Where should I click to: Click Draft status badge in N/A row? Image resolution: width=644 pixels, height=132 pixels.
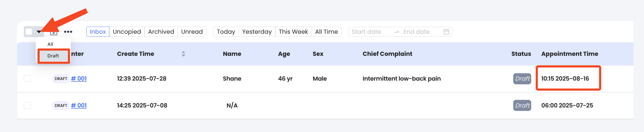[522, 105]
